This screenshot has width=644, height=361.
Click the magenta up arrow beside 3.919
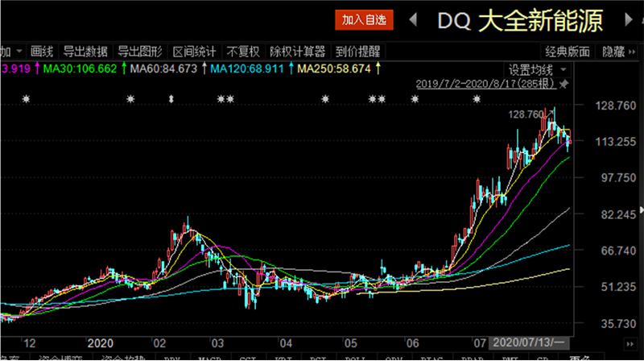click(37, 68)
